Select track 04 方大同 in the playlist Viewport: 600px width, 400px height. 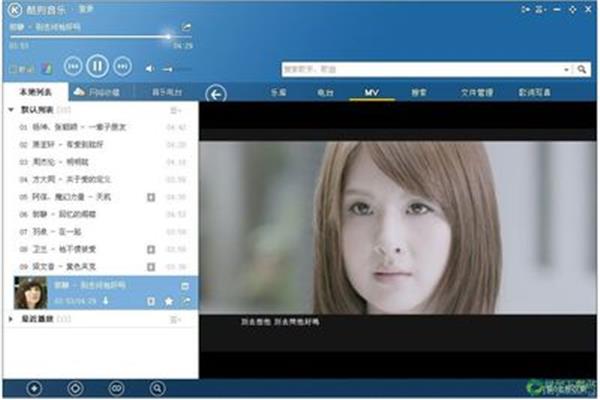(x=103, y=180)
